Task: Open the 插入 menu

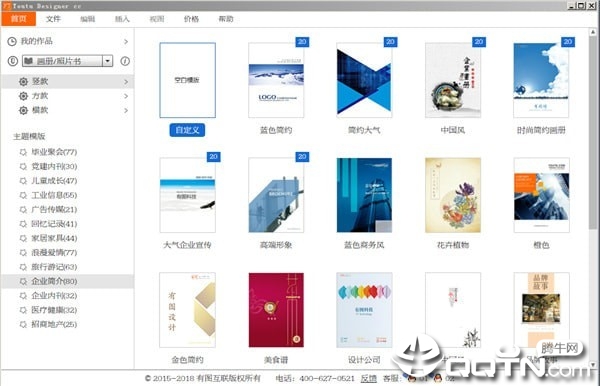Action: 122,19
